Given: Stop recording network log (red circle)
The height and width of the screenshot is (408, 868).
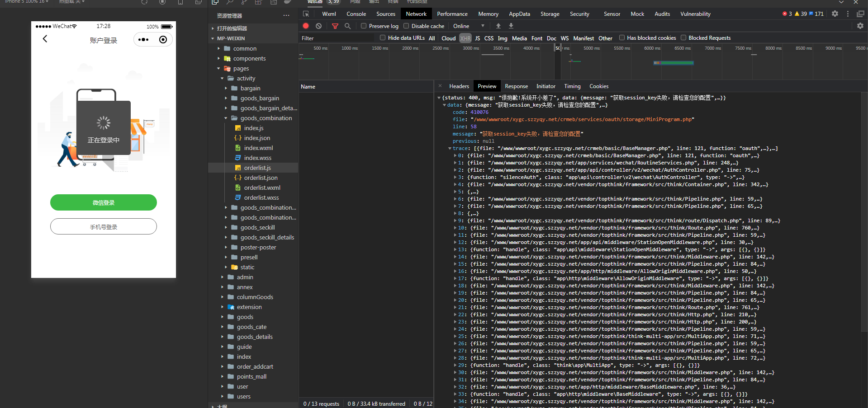Looking at the screenshot, I should [x=306, y=26].
